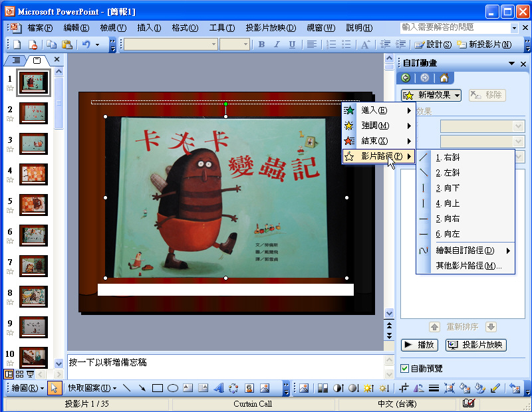Viewport: 532px width, 412px height.
Task: Click the Home icon in task pane
Action: 444,78
